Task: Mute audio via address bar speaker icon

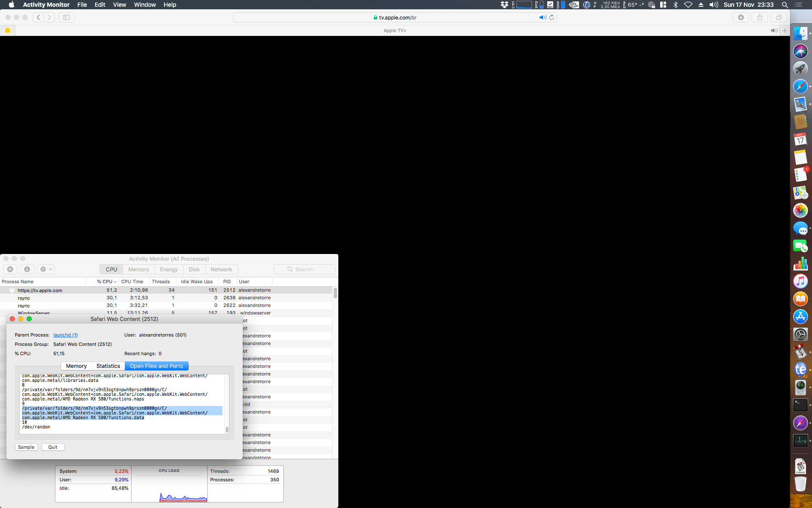Action: click(x=542, y=17)
